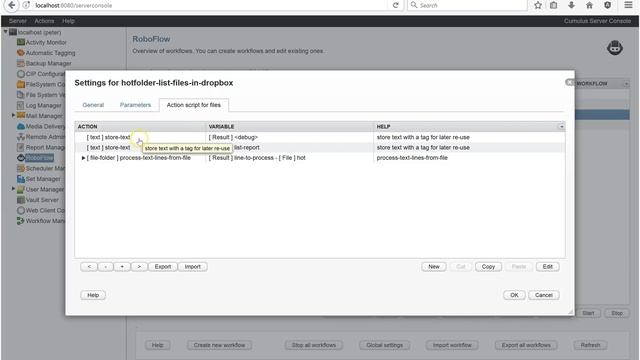Viewport: 640px width, 360px height.
Task: Open the browser hamburger menu
Action: pyautogui.click(x=628, y=5)
